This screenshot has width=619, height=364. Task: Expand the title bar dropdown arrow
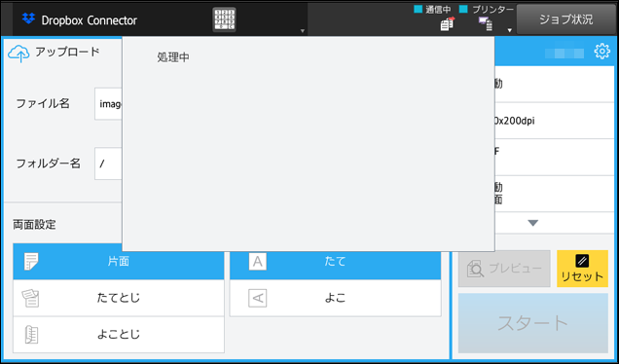point(302,31)
